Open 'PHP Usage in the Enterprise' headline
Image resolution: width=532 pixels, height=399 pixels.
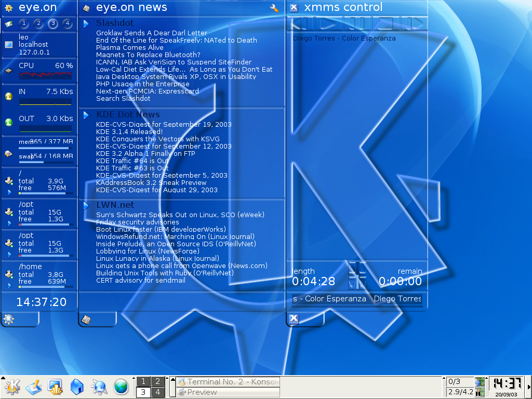[x=142, y=84]
